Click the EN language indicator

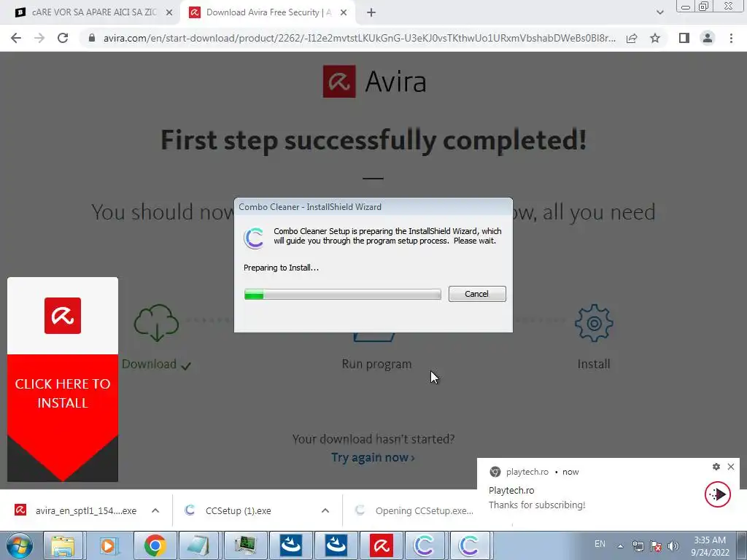(600, 544)
